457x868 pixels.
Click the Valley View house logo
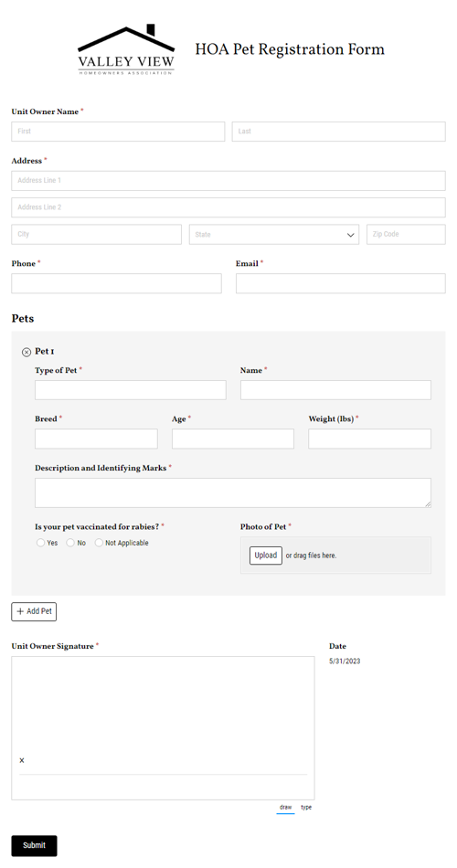[126, 50]
